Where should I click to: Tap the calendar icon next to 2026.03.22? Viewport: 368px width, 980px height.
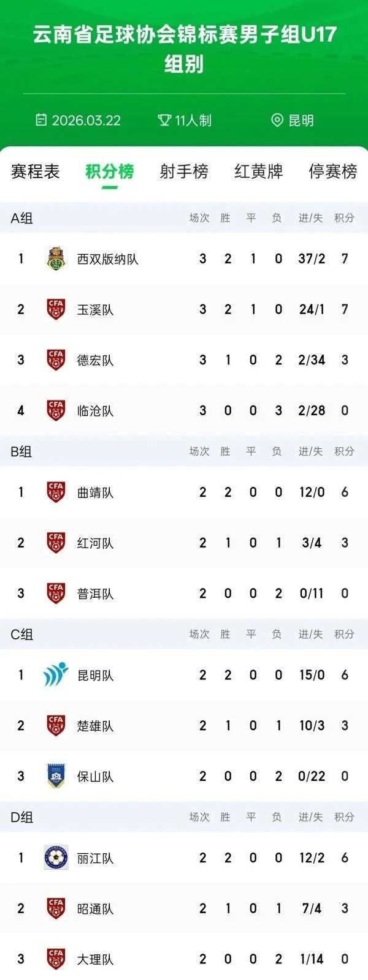coord(41,119)
